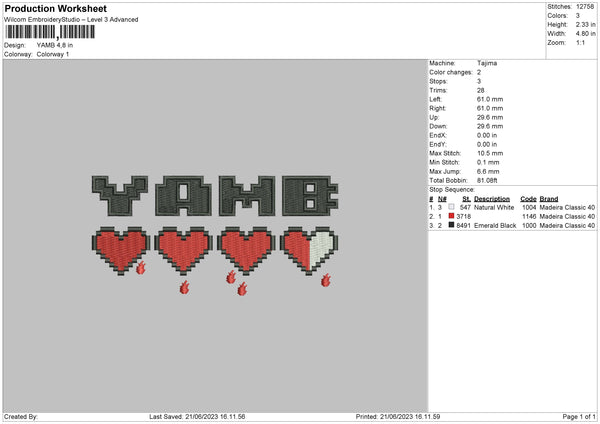Click the Max Stitch value '10.5 mm'
600x424 pixels.
[x=490, y=153]
